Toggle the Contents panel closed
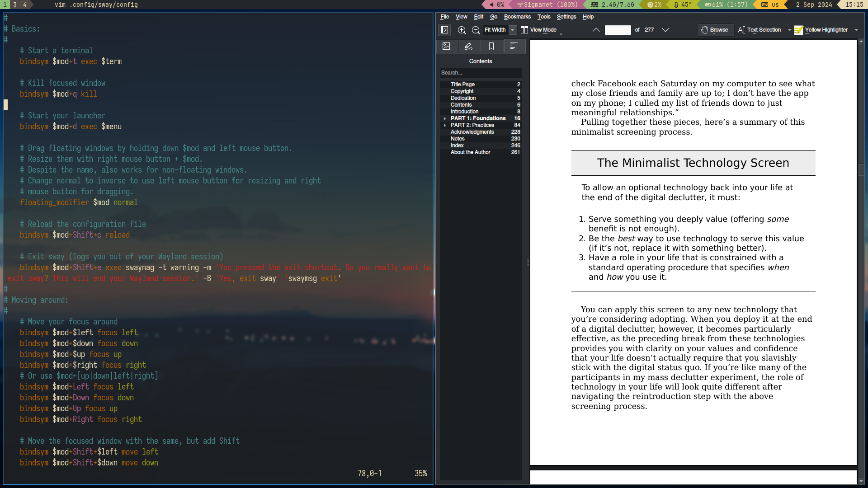 click(x=514, y=46)
